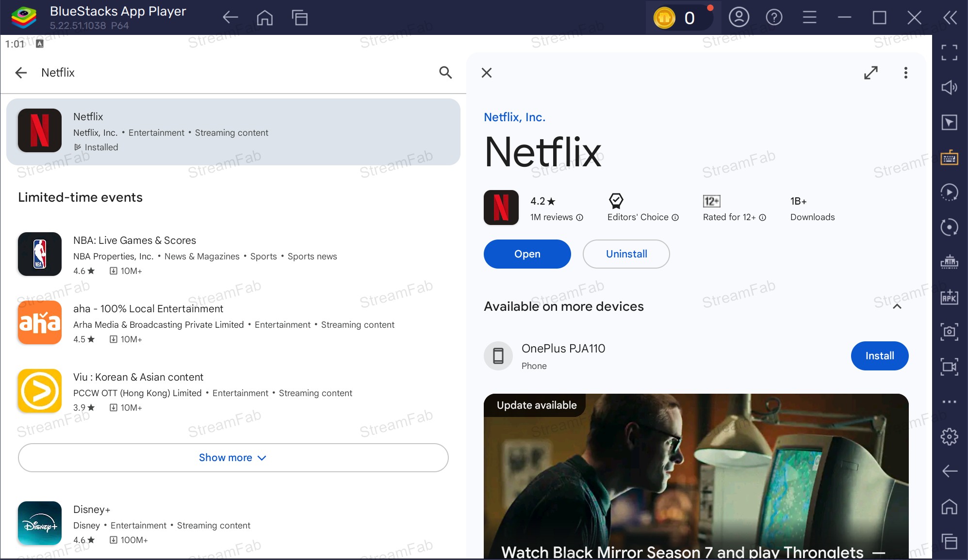Show more sidebar tools

[x=950, y=401]
